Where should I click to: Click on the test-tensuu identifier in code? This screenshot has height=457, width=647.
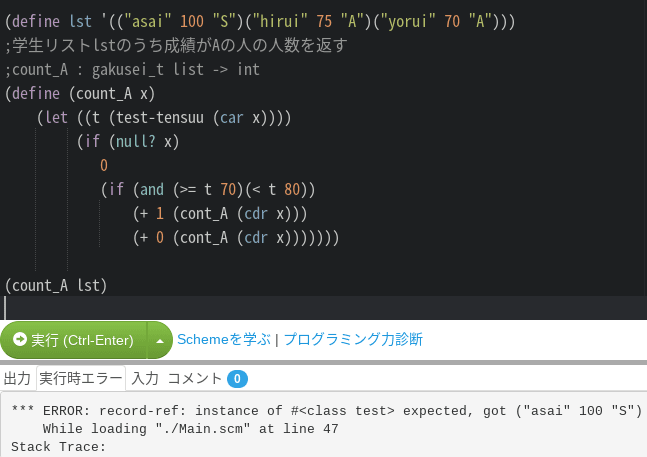[160, 118]
